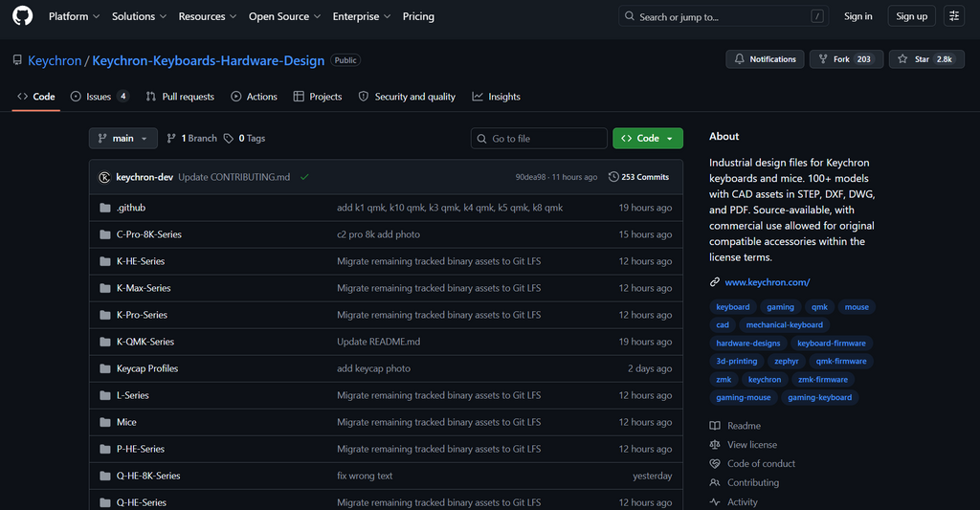Star the repository
The height and width of the screenshot is (510, 980).
924,59
